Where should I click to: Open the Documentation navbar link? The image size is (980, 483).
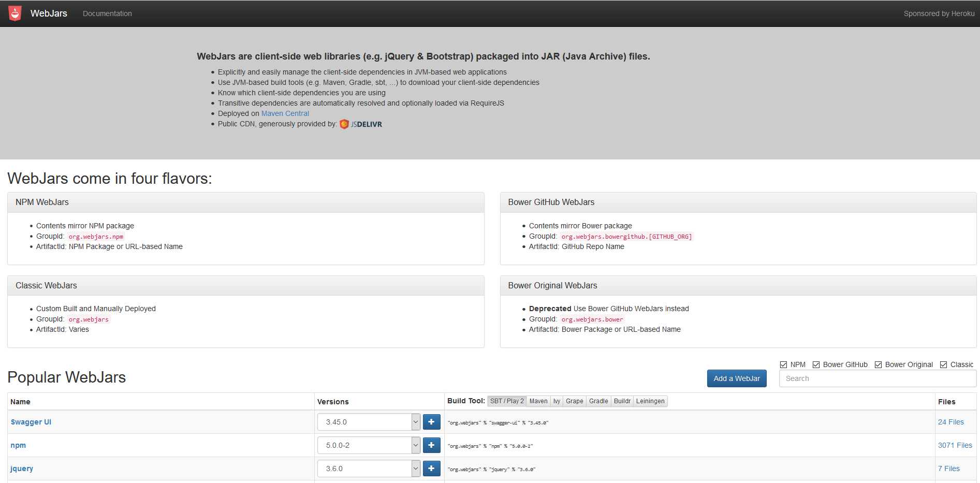point(107,13)
